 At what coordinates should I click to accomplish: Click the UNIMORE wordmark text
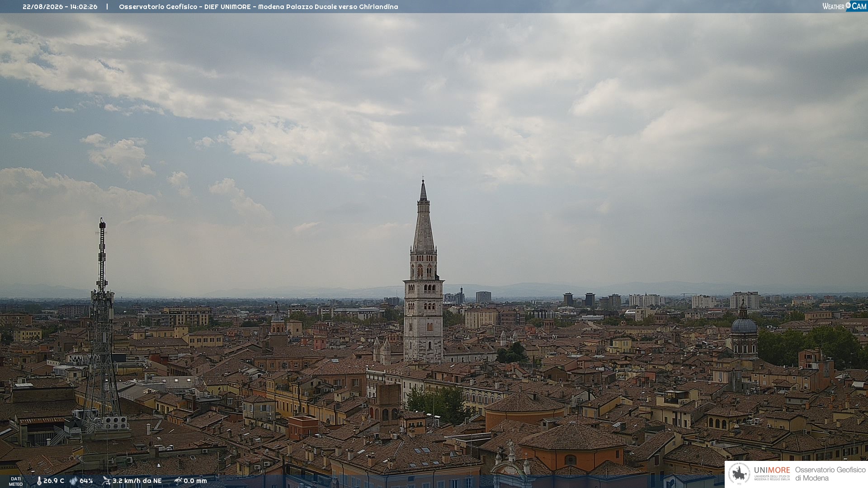click(772, 470)
